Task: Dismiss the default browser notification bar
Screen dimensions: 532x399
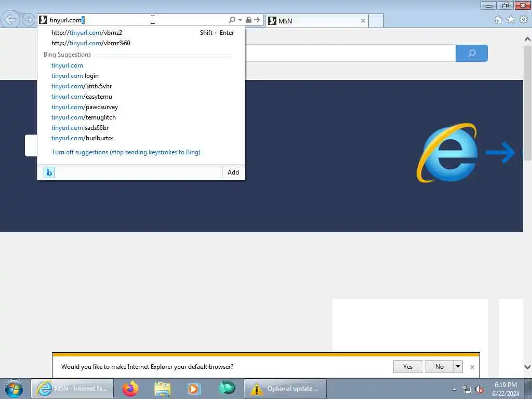Action: click(x=472, y=367)
